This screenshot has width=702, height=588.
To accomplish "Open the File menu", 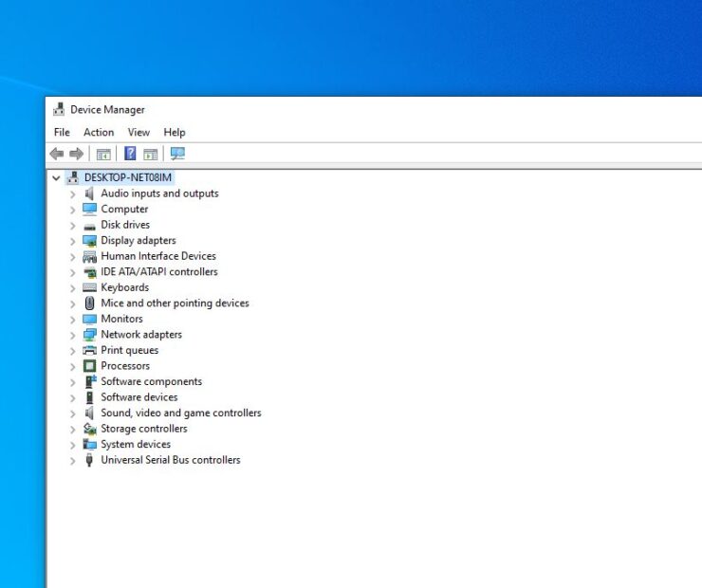I will coord(62,133).
